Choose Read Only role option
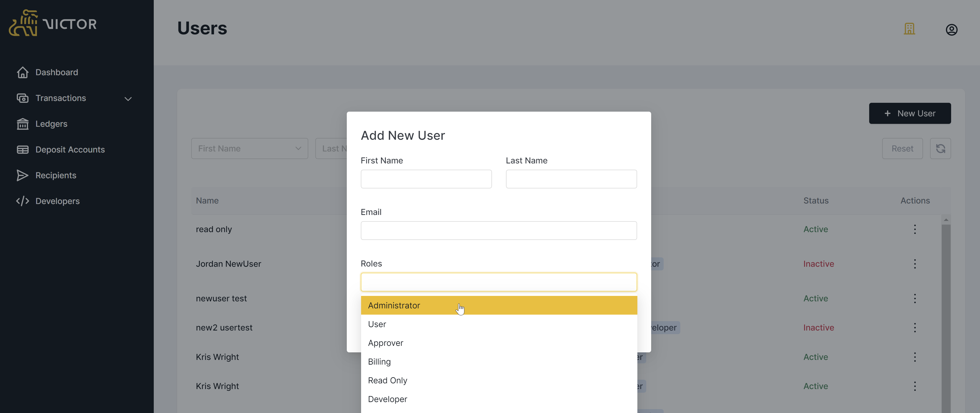The height and width of the screenshot is (413, 980). [387, 380]
